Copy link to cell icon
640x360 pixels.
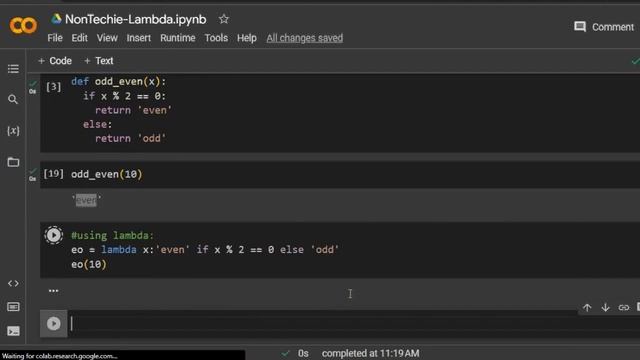623,307
